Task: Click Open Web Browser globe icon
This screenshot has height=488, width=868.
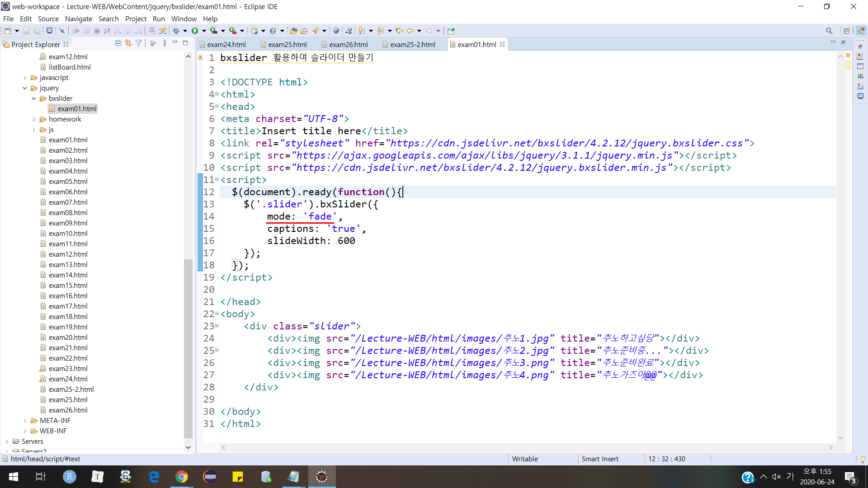Action: click(x=336, y=31)
